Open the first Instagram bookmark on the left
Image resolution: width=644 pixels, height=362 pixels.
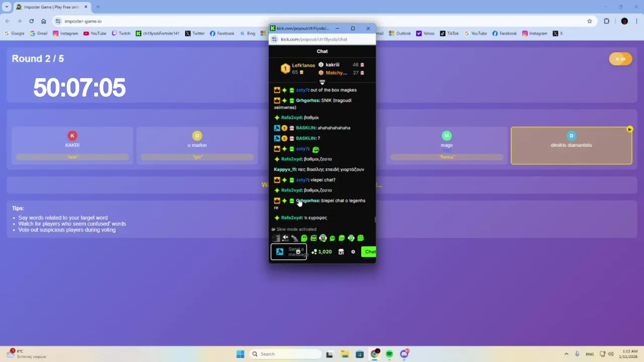coord(65,34)
